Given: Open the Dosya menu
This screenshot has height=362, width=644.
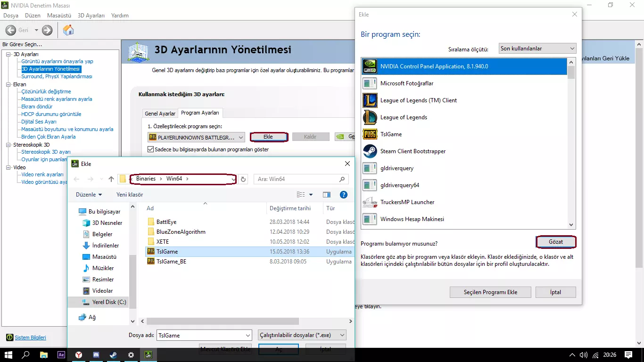Looking at the screenshot, I should point(11,16).
